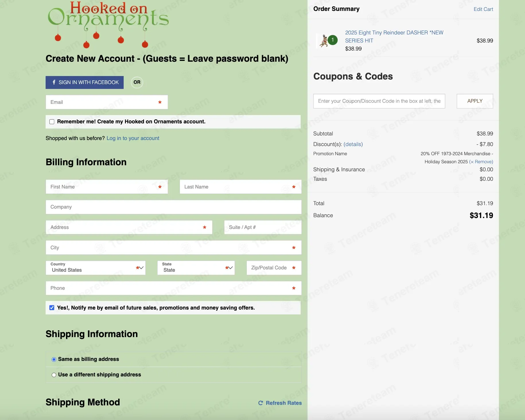
Task: Click the Suite / Apt # field
Action: pyautogui.click(x=263, y=227)
